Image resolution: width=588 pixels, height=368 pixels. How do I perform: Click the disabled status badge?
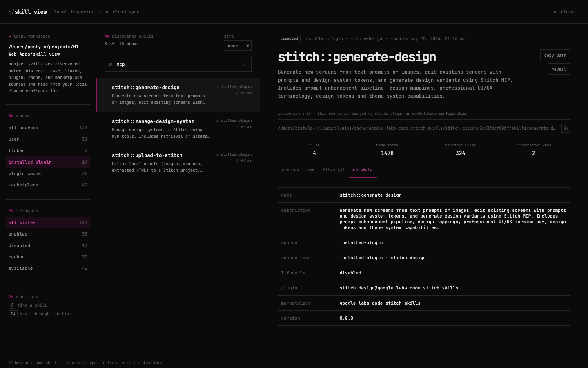pos(289,38)
